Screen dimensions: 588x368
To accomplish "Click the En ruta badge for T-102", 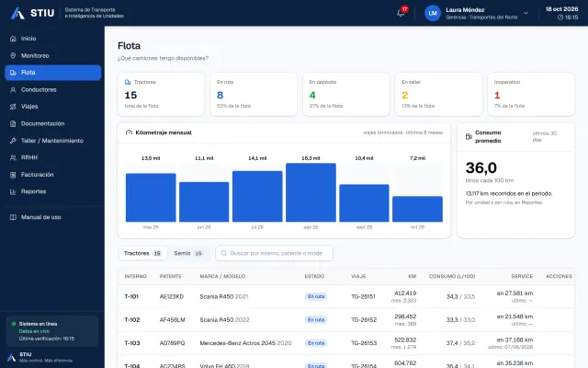I will tap(316, 320).
